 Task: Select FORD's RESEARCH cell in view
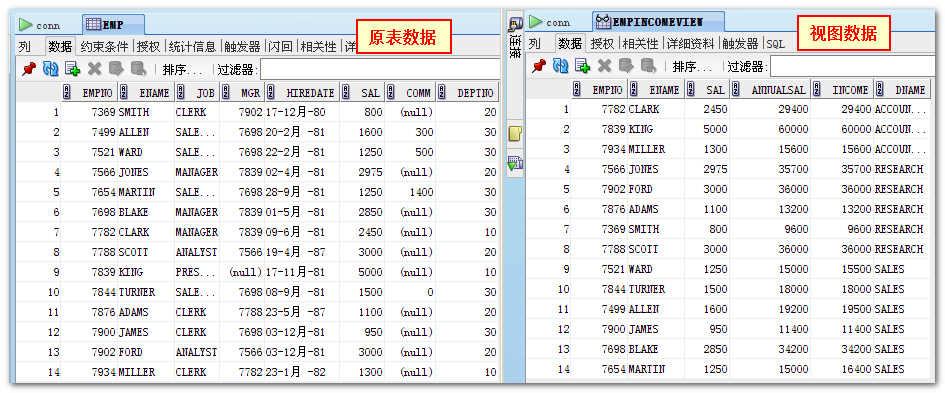(902, 189)
